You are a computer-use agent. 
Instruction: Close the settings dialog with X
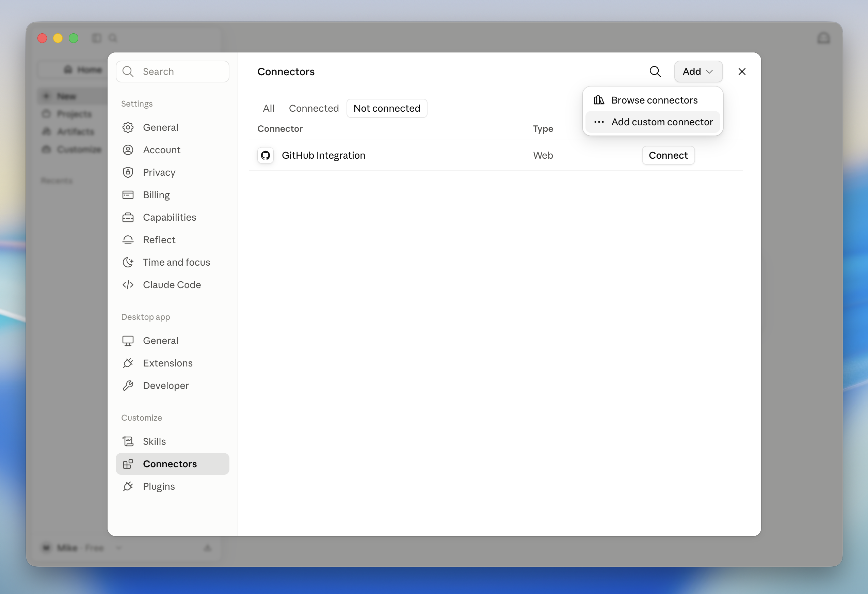pos(742,72)
